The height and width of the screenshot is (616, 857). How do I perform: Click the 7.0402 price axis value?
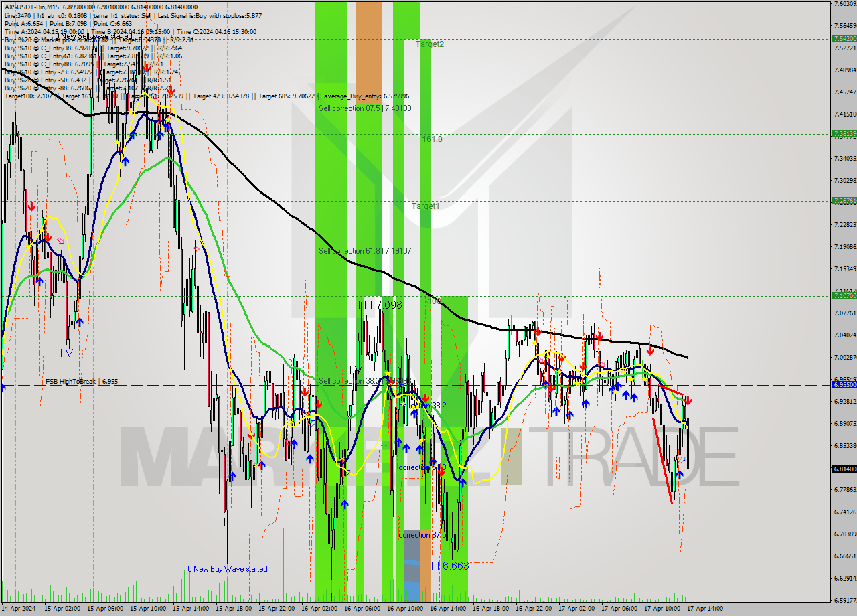845,335
